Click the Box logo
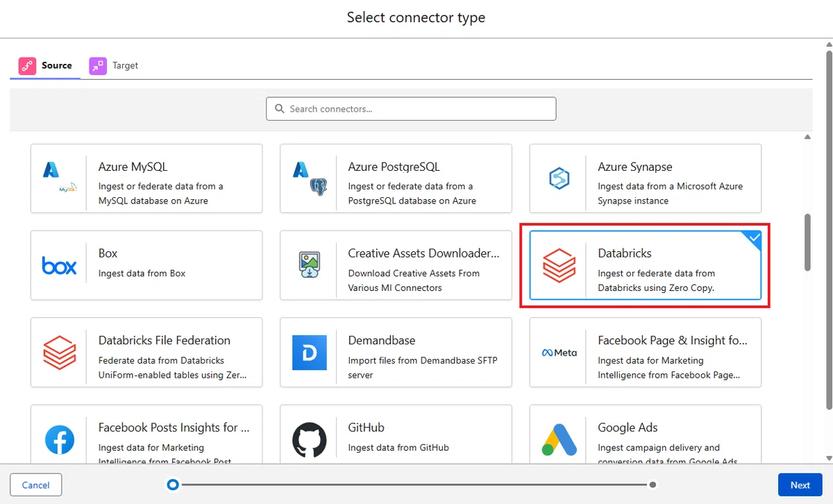This screenshot has height=504, width=833. click(x=60, y=265)
